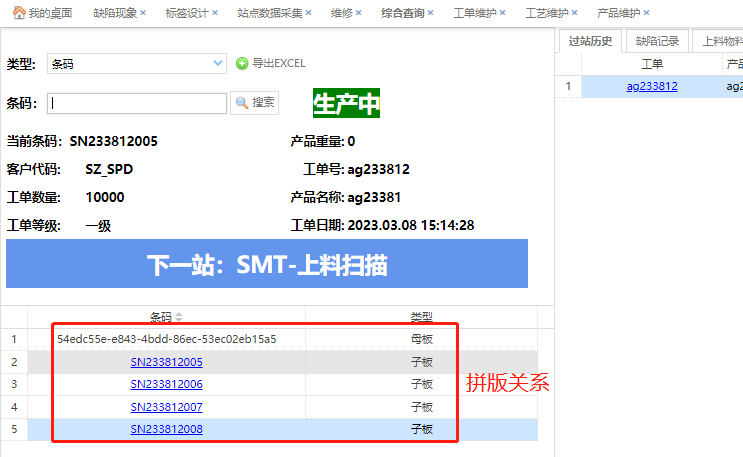Close the 缺陷现象 tab
The width and height of the screenshot is (743, 457).
(x=143, y=13)
